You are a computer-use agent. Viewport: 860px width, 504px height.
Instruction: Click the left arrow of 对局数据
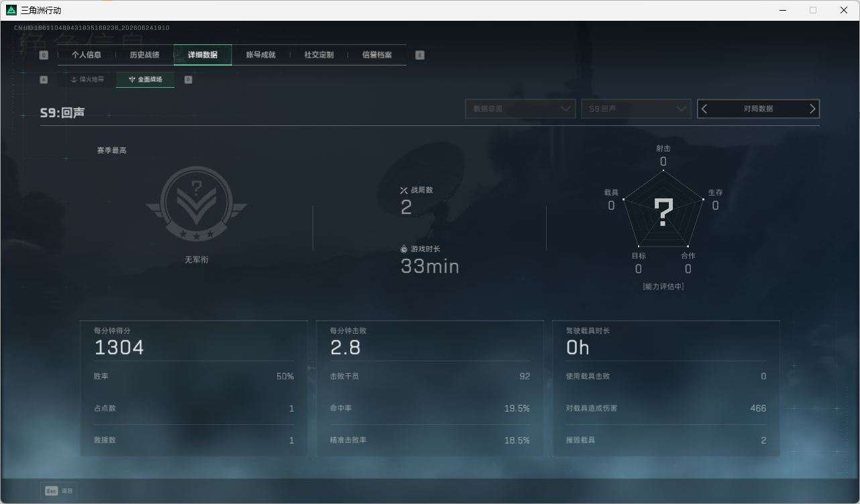click(704, 109)
